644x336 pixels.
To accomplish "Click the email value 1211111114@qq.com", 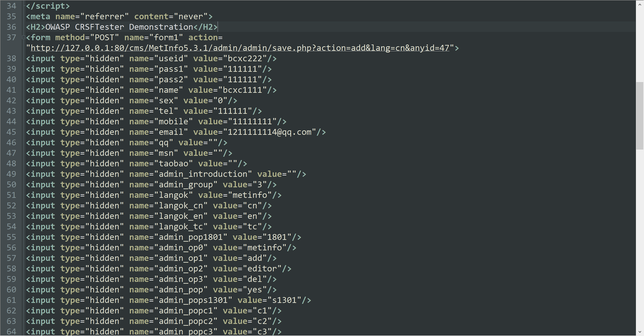I will click(x=270, y=132).
